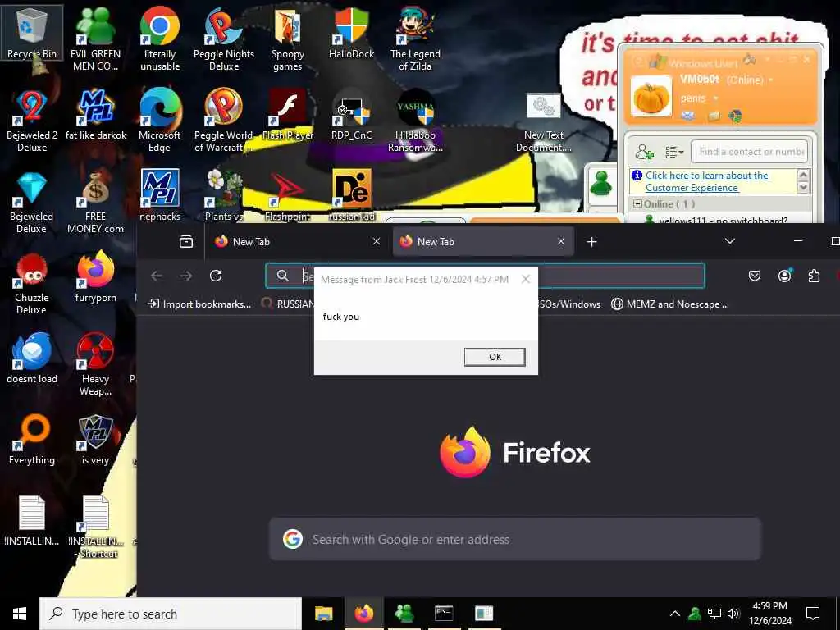The height and width of the screenshot is (630, 840).
Task: Open Click here to learn about the Customer Experience
Action: 707,181
